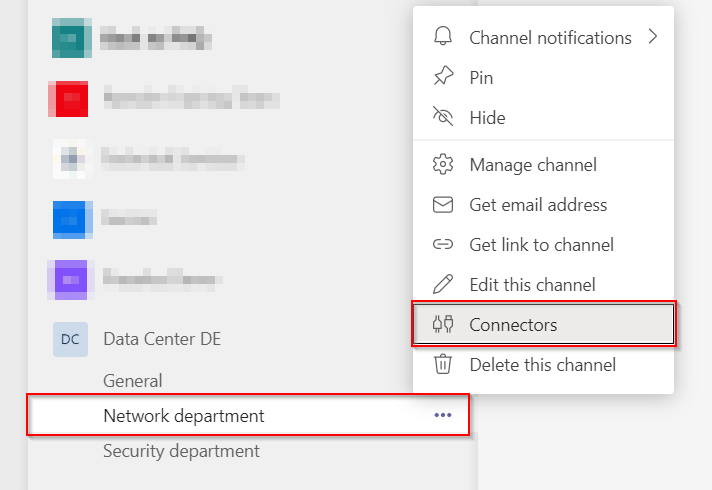712x490 pixels.
Task: Click the trash can delete icon
Action: tap(442, 365)
